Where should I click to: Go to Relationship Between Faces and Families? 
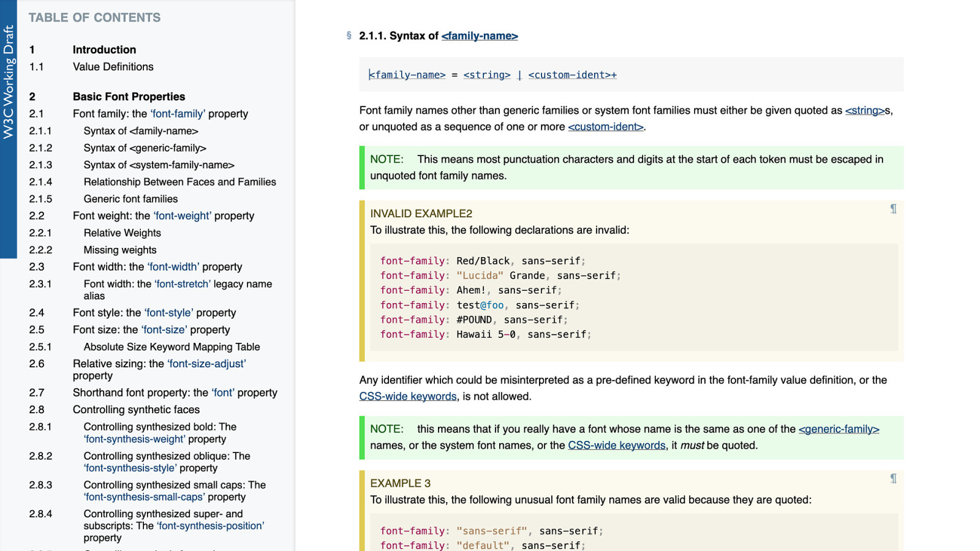pyautogui.click(x=180, y=182)
